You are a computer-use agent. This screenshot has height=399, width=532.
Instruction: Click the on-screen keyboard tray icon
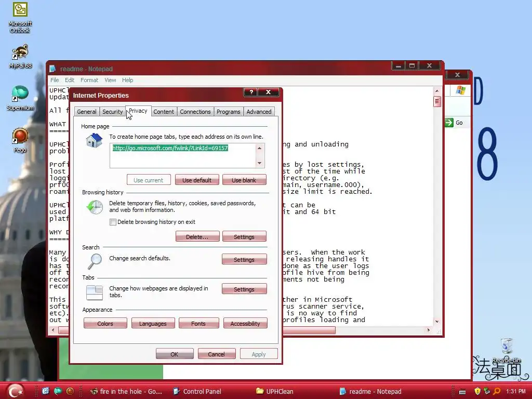tap(462, 392)
